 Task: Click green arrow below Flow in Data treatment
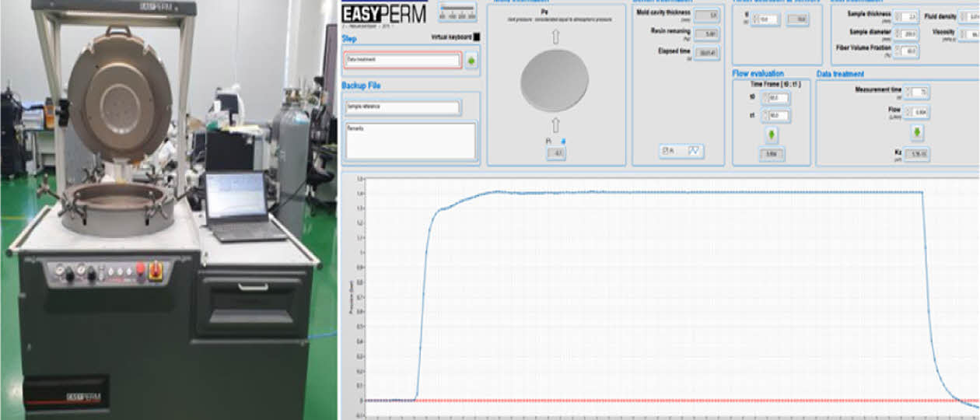point(917,132)
